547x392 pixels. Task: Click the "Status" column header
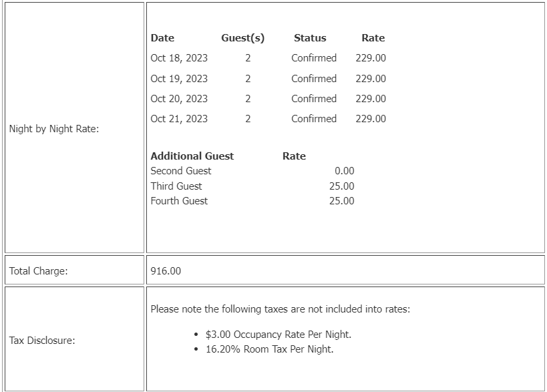click(310, 38)
